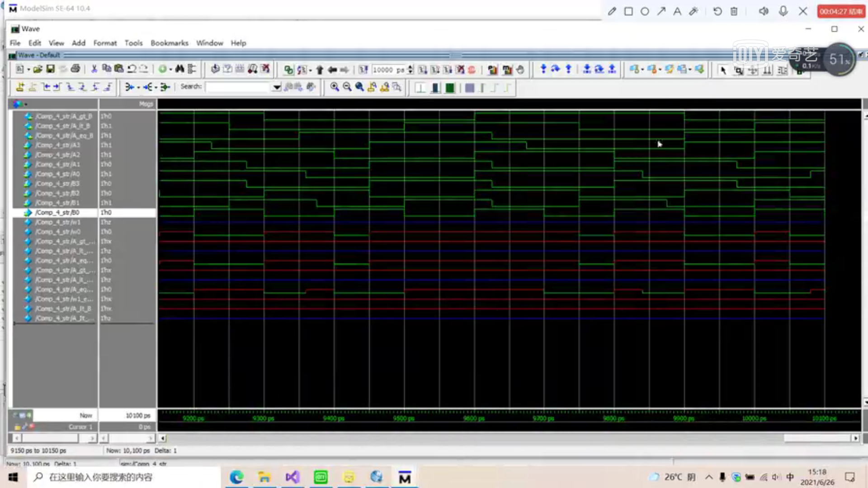Click the horizontal waveform scrollbar thumb
The image size is (868, 488).
tap(817, 438)
